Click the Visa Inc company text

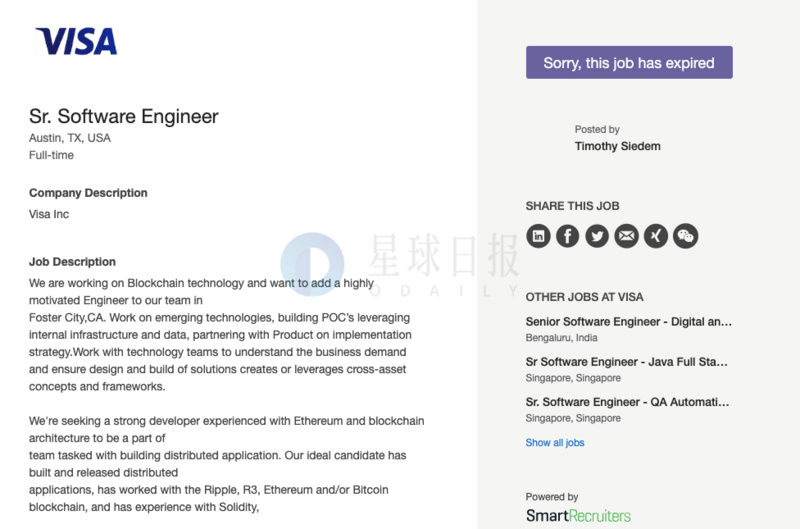49,214
